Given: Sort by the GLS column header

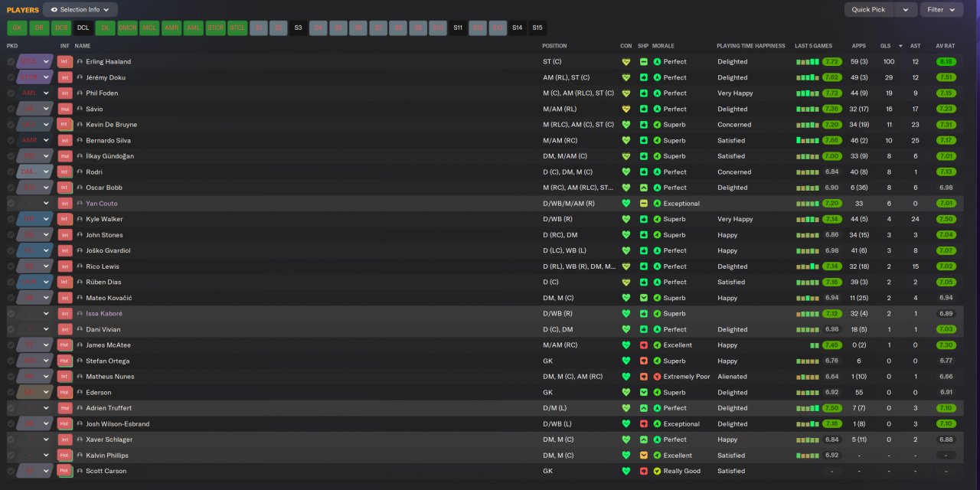Looking at the screenshot, I should (886, 46).
